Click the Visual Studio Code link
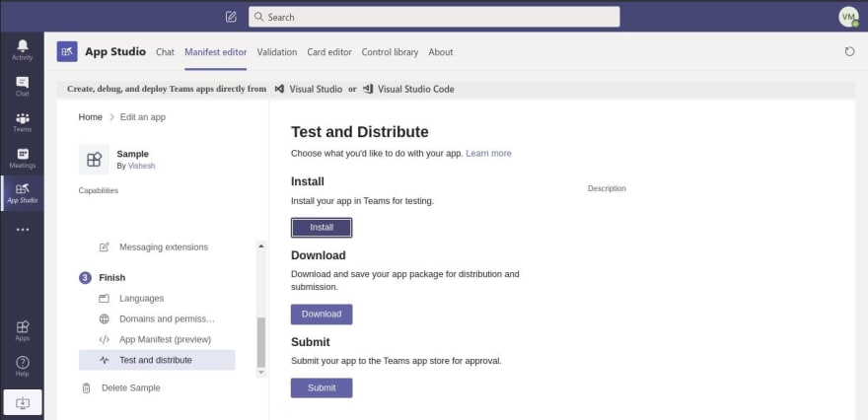 click(x=415, y=89)
